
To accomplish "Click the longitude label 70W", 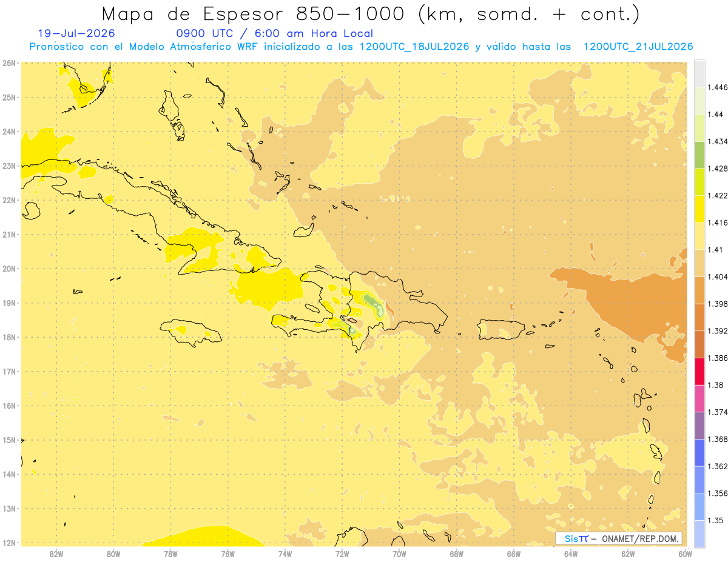I will click(x=399, y=553).
